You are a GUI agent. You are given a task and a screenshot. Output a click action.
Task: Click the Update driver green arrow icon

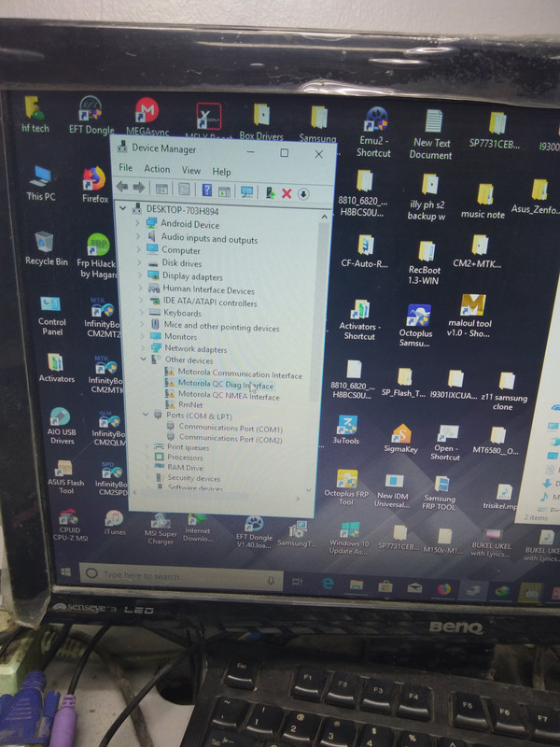click(270, 192)
